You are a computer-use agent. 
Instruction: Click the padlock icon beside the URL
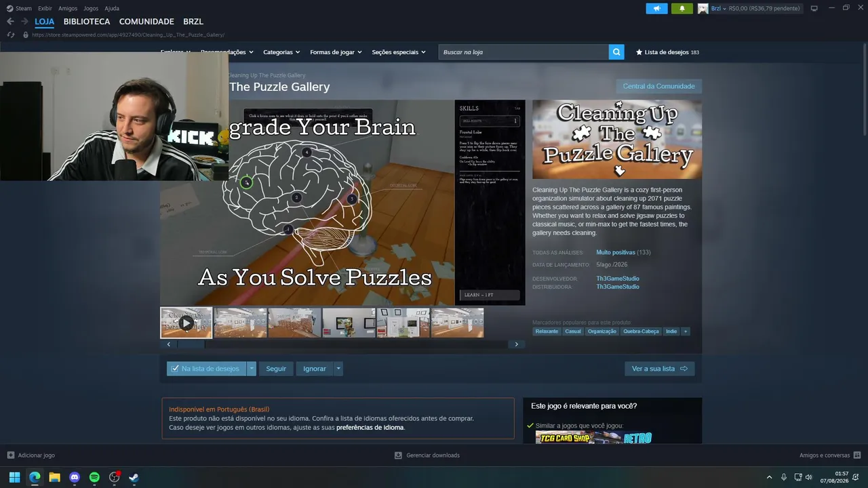[x=26, y=35]
